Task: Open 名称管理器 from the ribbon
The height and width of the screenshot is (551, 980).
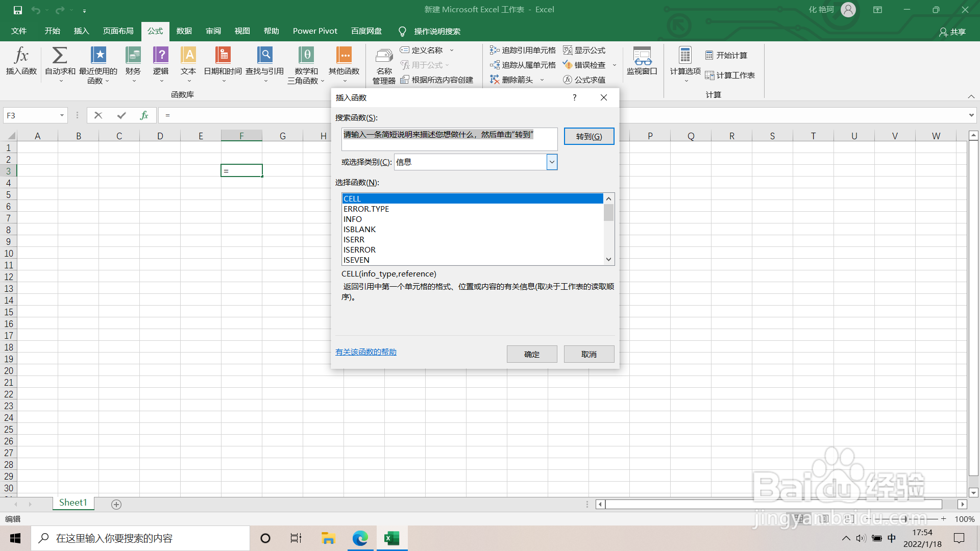Action: point(383,65)
